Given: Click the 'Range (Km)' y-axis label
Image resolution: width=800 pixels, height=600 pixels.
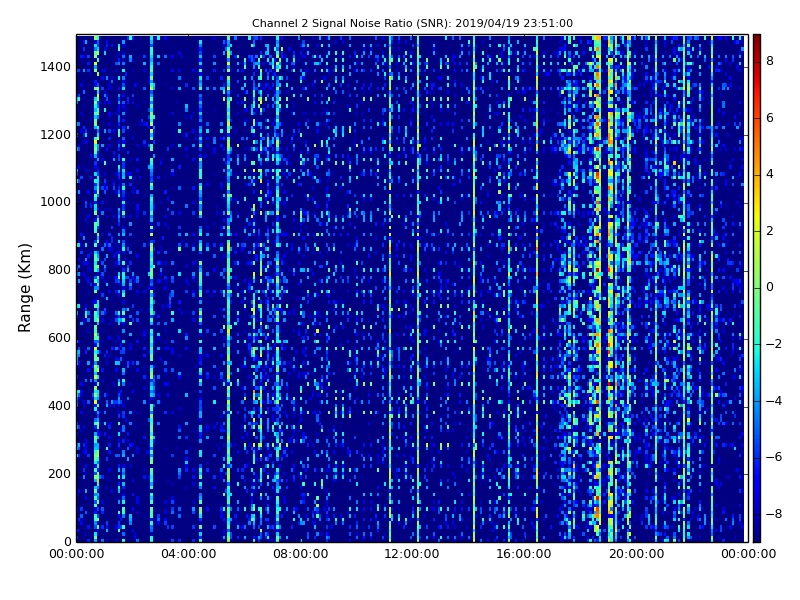Looking at the screenshot, I should 24,288.
